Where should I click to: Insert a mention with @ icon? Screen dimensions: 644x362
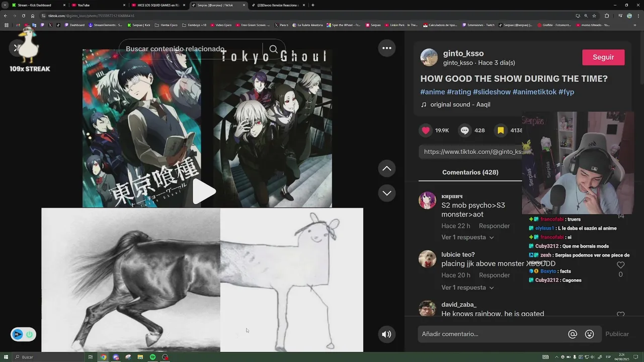[x=573, y=334]
